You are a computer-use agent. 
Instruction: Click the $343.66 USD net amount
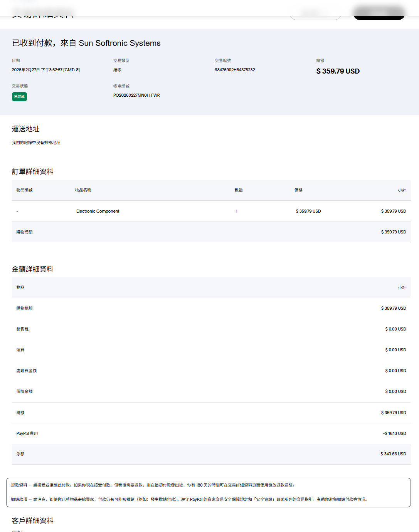coord(393,454)
